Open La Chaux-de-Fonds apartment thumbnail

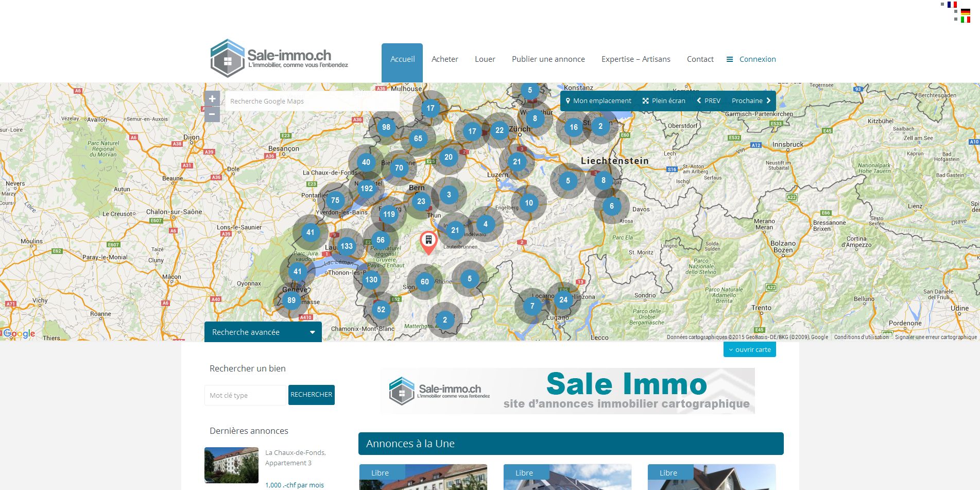(231, 465)
